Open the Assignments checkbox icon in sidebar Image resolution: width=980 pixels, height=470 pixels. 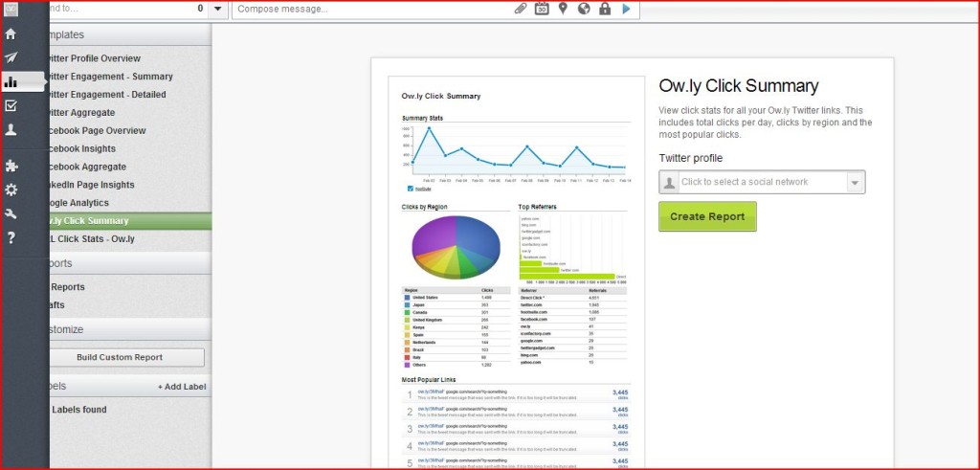[11, 105]
